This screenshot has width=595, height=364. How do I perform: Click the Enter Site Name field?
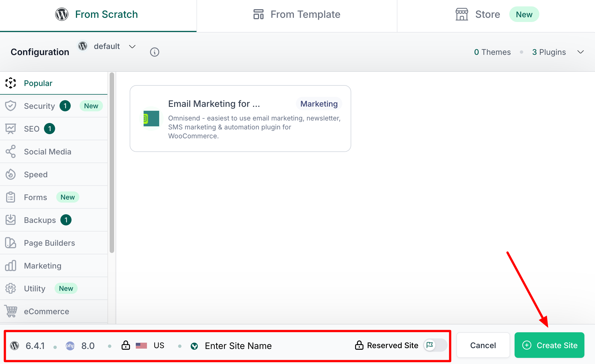click(x=238, y=346)
